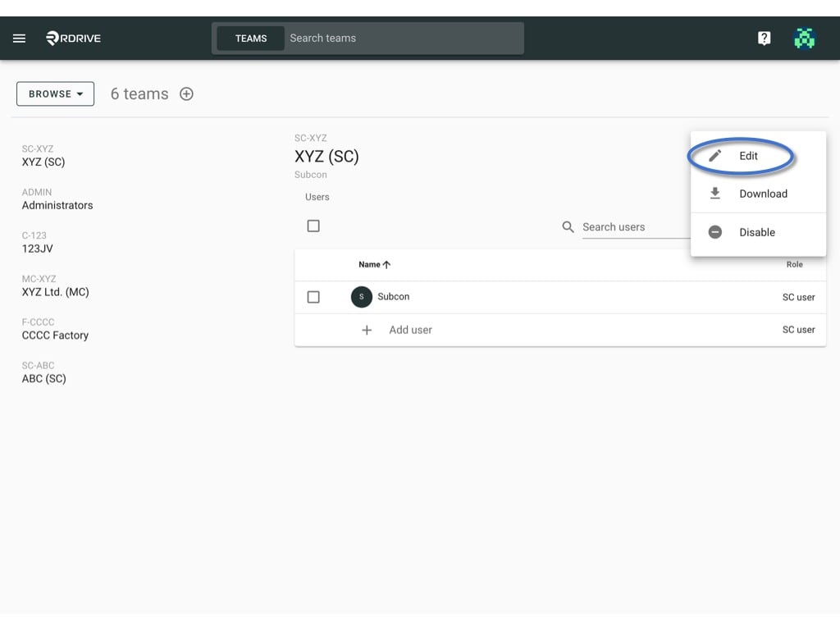
Task: Click the Subcon user avatar
Action: coord(362,297)
